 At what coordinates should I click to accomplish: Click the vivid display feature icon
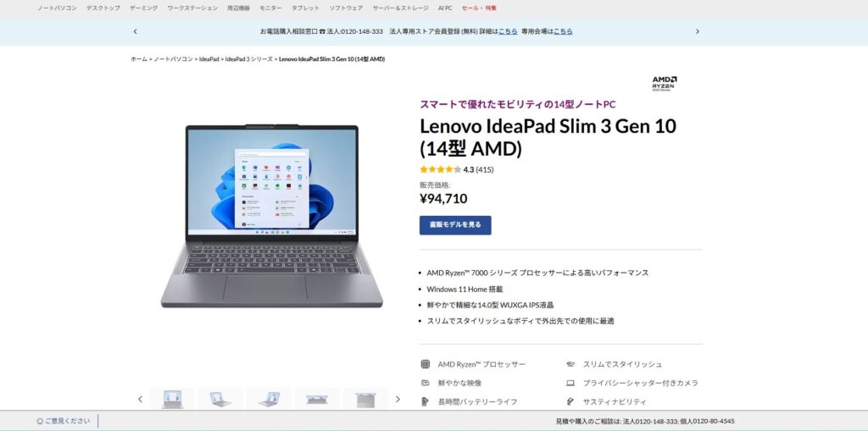426,383
